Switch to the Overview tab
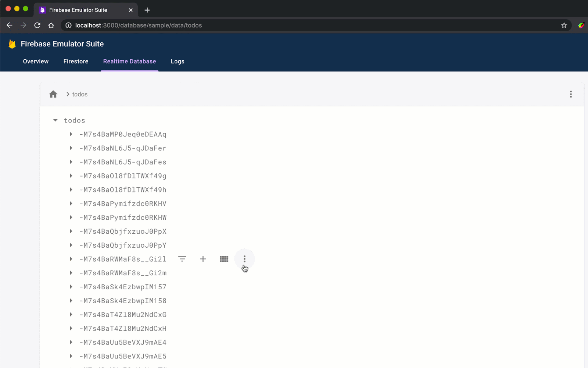588x368 pixels. [x=36, y=61]
